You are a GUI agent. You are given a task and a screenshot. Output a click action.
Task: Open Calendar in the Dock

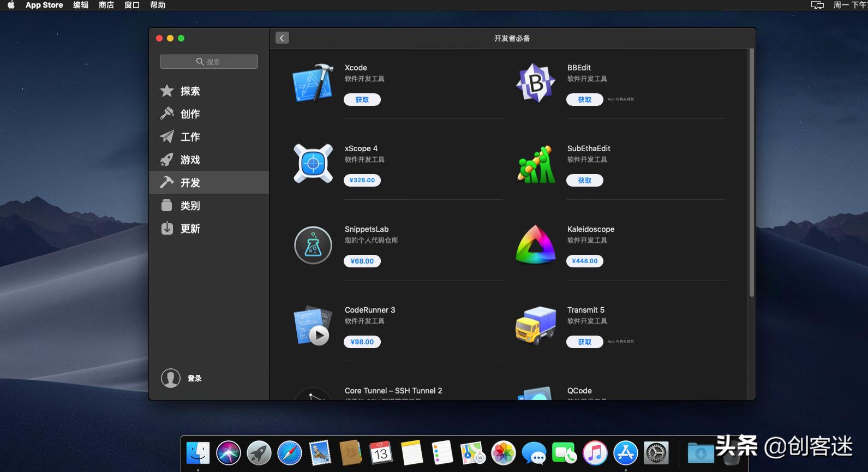381,453
